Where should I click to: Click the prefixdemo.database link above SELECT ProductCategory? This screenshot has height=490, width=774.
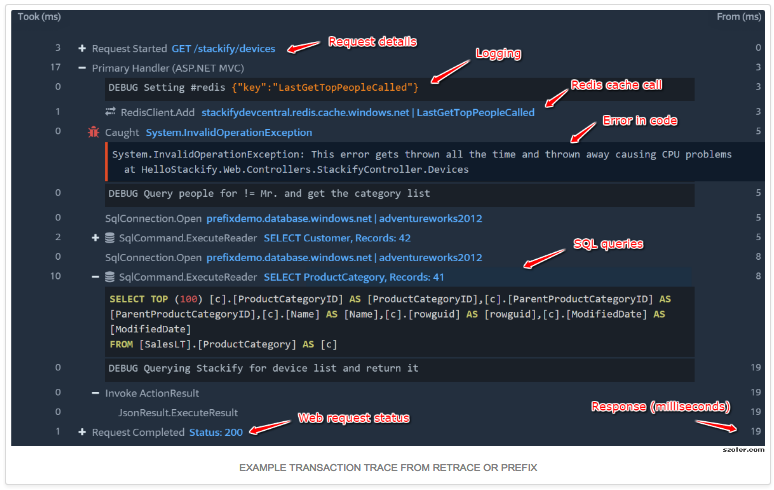(344, 258)
